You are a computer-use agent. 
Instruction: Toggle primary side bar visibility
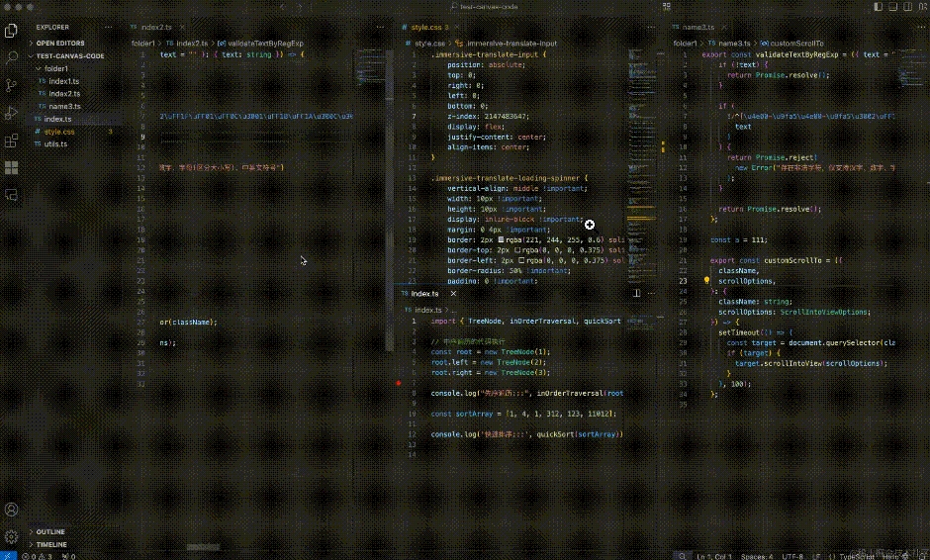click(x=878, y=7)
